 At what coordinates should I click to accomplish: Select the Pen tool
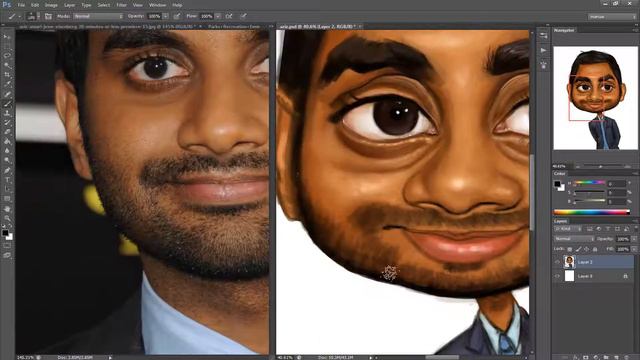click(7, 170)
